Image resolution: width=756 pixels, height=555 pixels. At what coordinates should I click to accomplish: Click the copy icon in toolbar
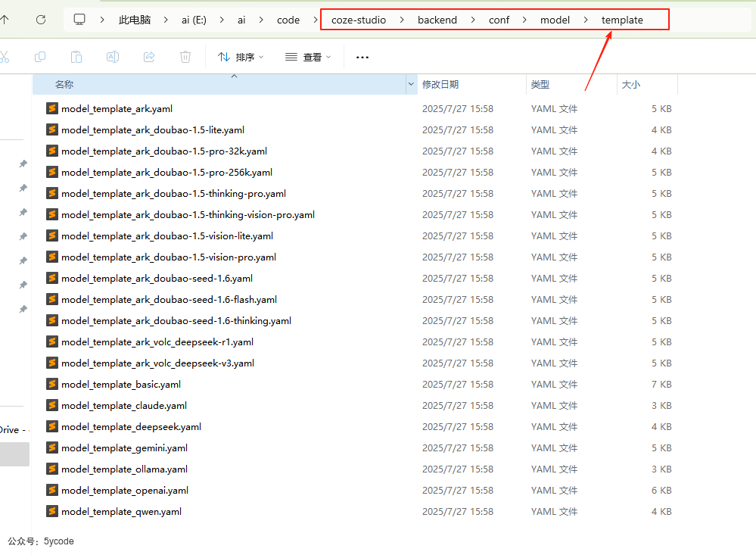[40, 57]
